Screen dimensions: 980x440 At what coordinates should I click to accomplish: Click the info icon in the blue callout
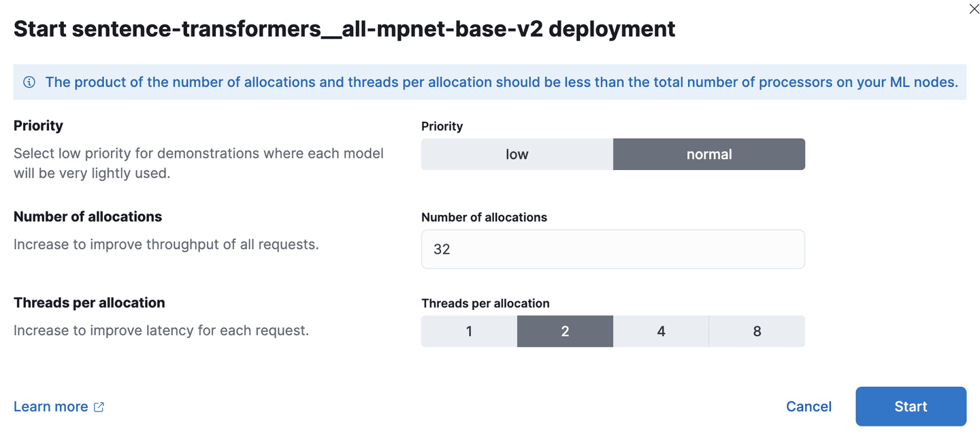(29, 82)
